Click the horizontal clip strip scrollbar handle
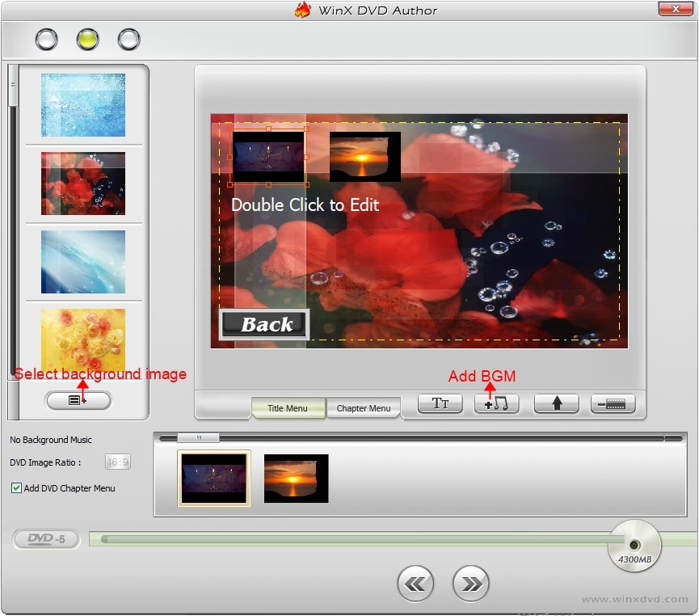The height and width of the screenshot is (616, 699). (x=197, y=438)
